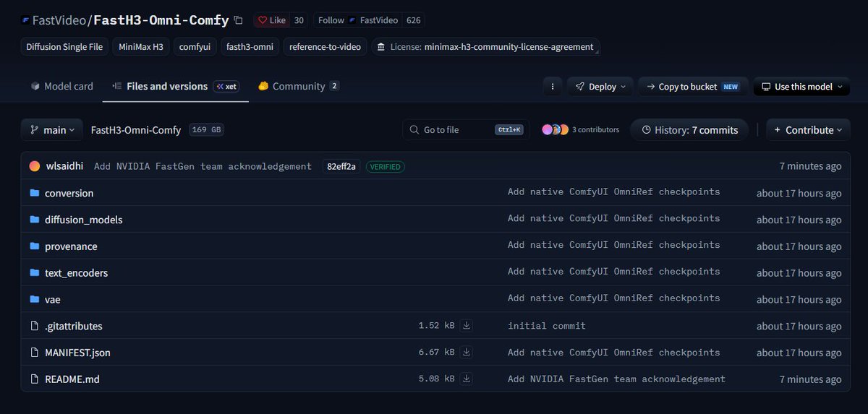Screen dimensions: 868x414
Task: Select the fasth3-omni tag
Action: [x=250, y=47]
